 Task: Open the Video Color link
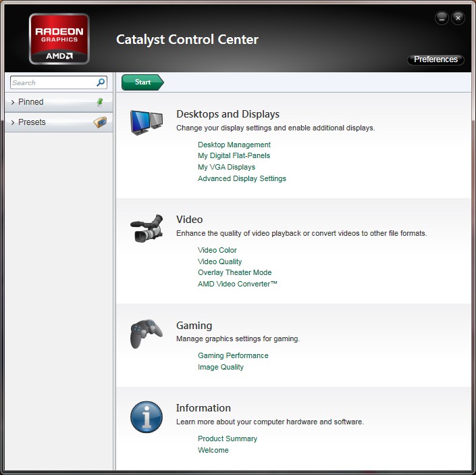click(x=217, y=250)
